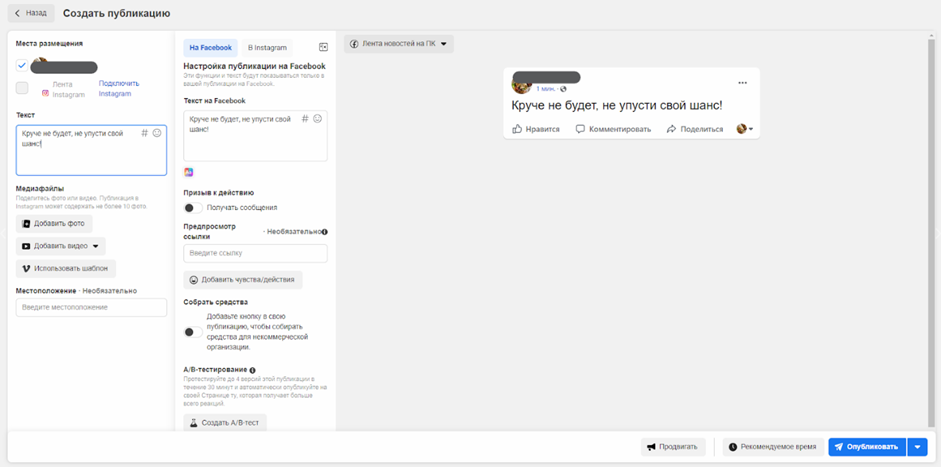
Task: Click the public globe icon in preview
Action: (x=563, y=89)
